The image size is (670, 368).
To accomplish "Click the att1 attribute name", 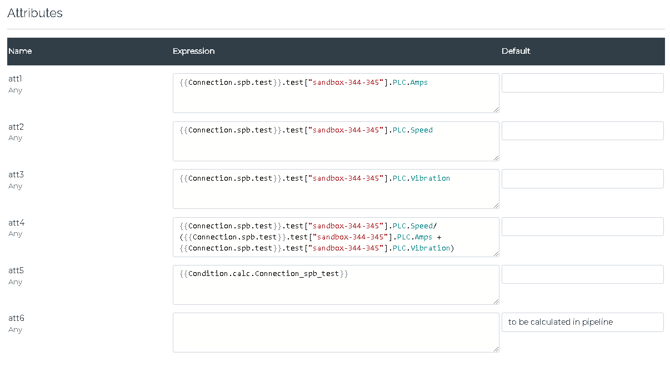I will pos(15,79).
